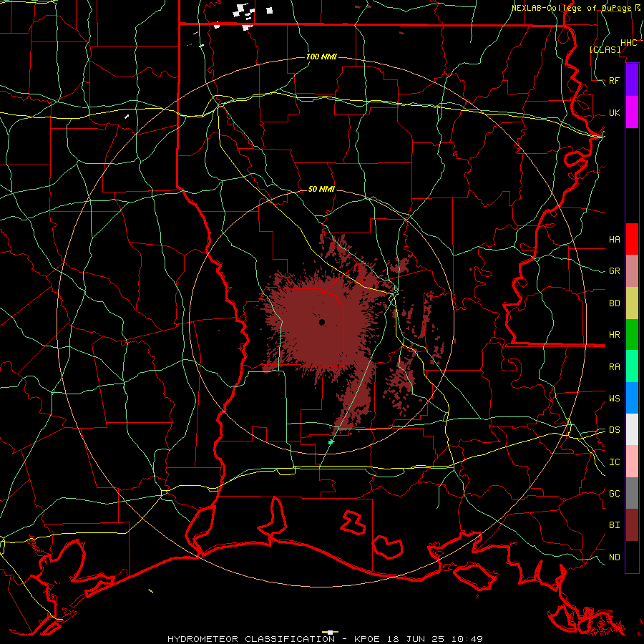Select the BI brown legend block

[632, 525]
